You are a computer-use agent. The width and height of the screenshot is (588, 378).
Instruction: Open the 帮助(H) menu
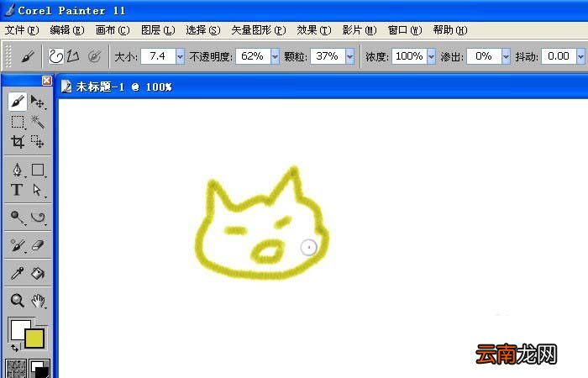(450, 30)
